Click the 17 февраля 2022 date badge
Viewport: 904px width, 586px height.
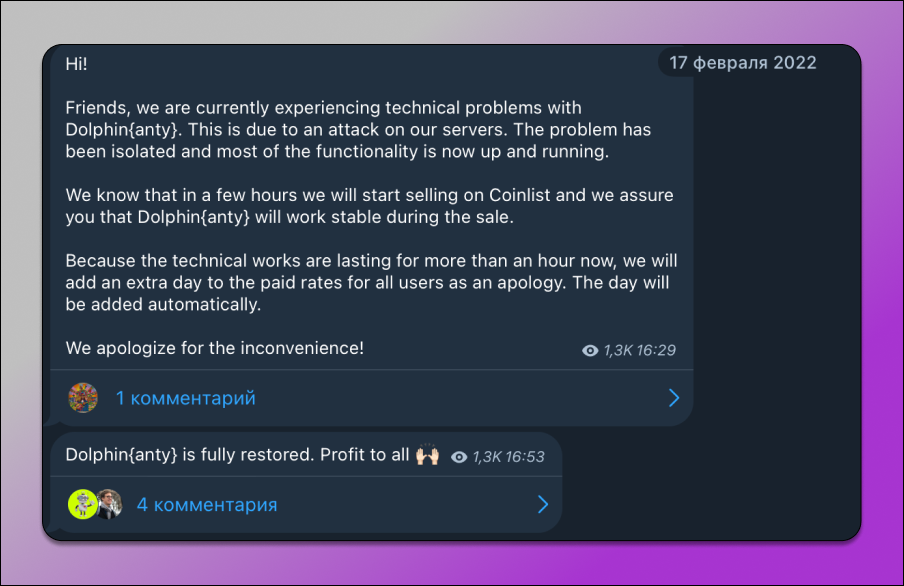point(743,62)
